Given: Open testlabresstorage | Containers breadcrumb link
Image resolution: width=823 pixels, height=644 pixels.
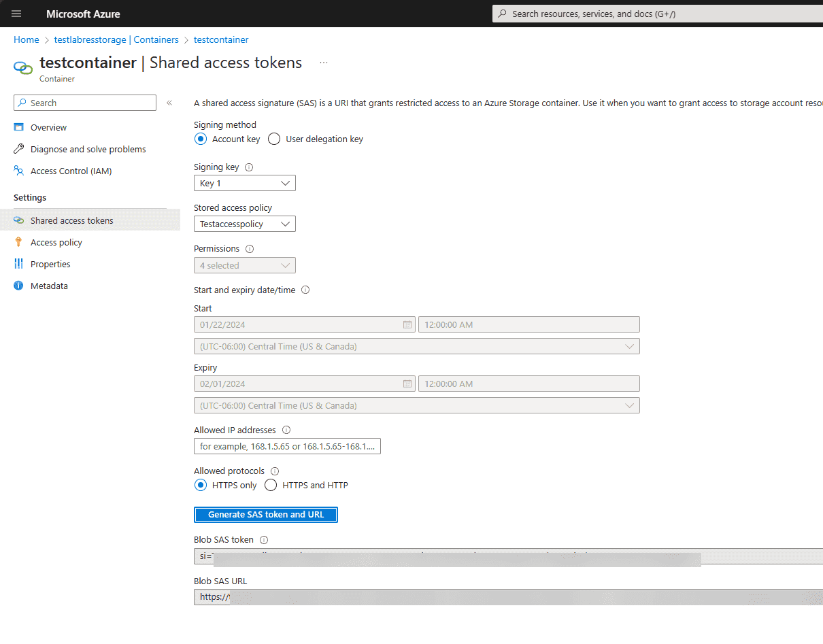Looking at the screenshot, I should tap(116, 40).
